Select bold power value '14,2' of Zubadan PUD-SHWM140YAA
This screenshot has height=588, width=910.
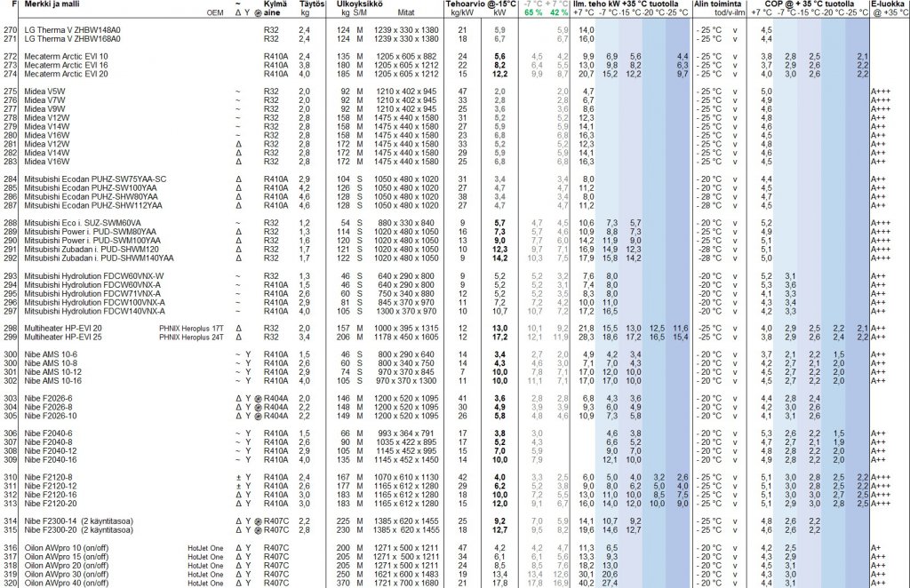pyautogui.click(x=499, y=258)
